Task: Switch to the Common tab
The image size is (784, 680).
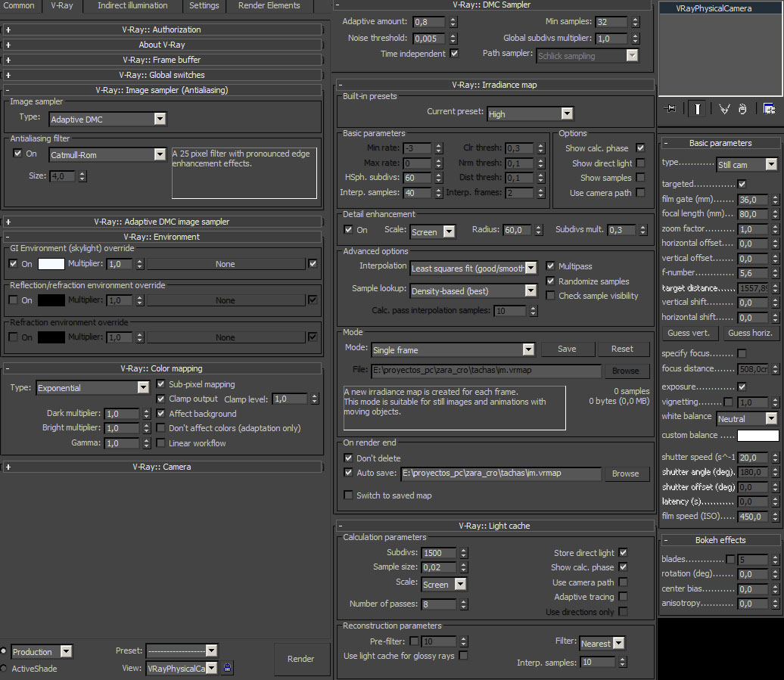Action: click(19, 5)
